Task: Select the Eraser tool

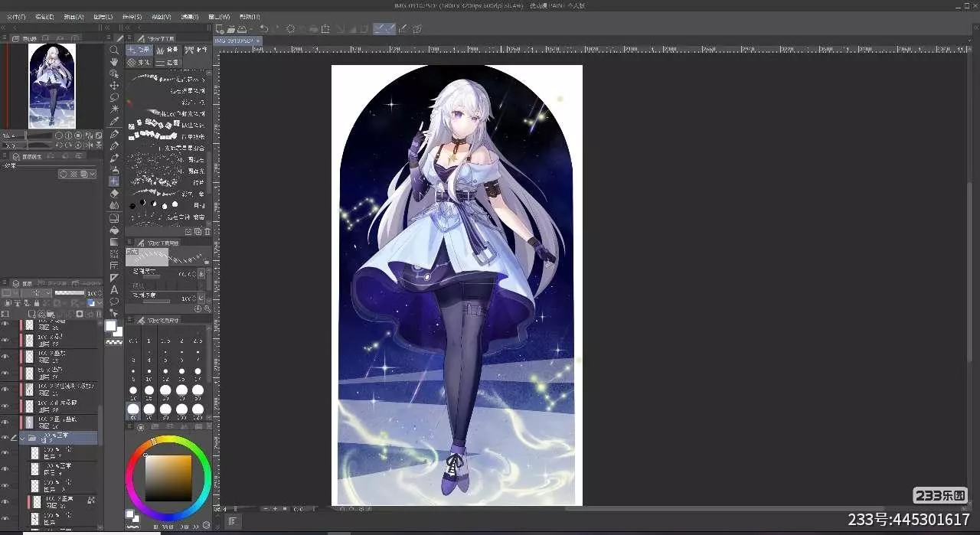Action: point(114,194)
